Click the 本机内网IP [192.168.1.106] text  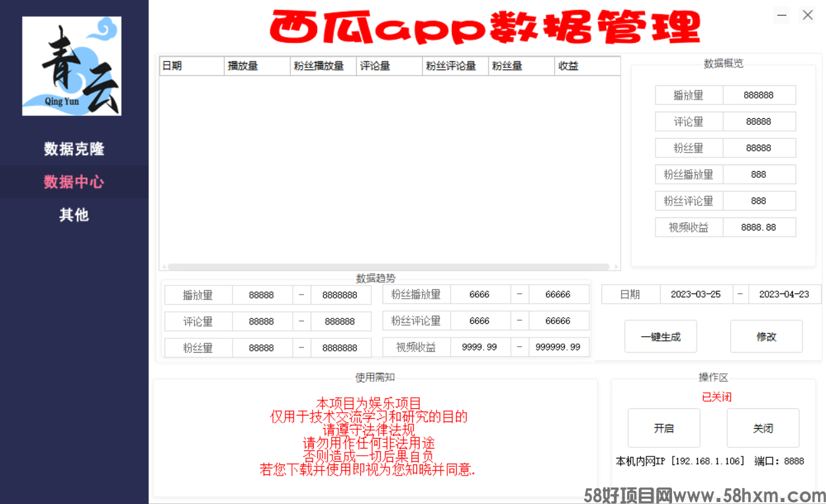pyautogui.click(x=680, y=461)
